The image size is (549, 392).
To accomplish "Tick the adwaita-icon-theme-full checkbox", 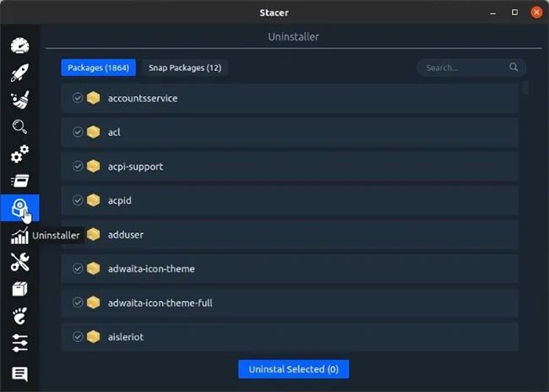I will click(78, 302).
